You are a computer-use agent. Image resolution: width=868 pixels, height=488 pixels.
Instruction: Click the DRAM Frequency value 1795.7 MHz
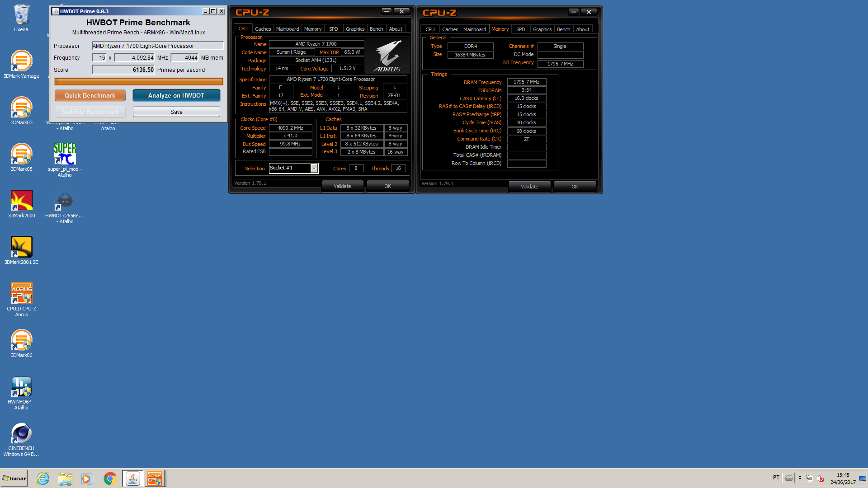(527, 82)
